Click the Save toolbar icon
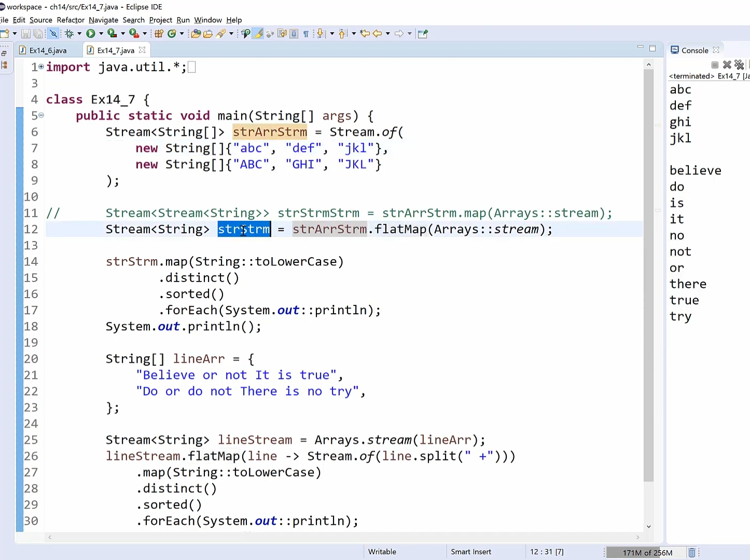 coord(25,34)
